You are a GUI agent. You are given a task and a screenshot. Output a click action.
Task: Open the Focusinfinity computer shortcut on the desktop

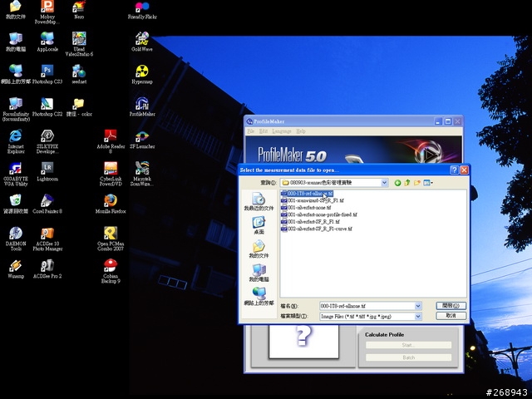[16, 109]
